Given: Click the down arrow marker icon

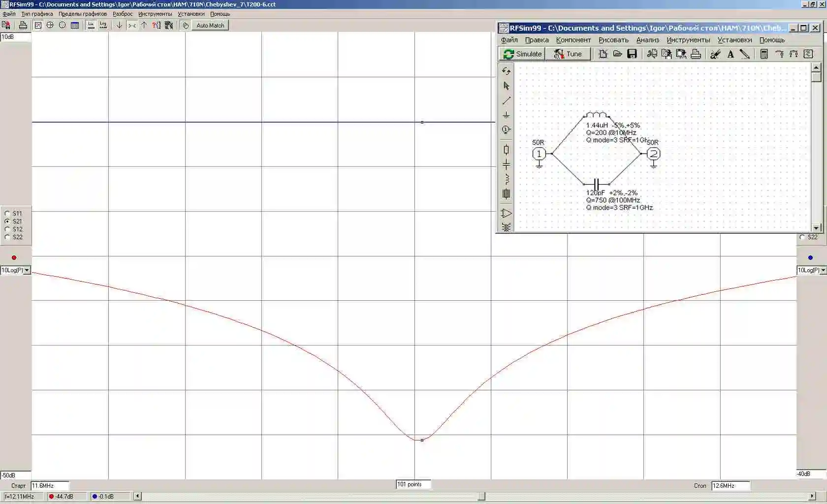Looking at the screenshot, I should [x=119, y=26].
